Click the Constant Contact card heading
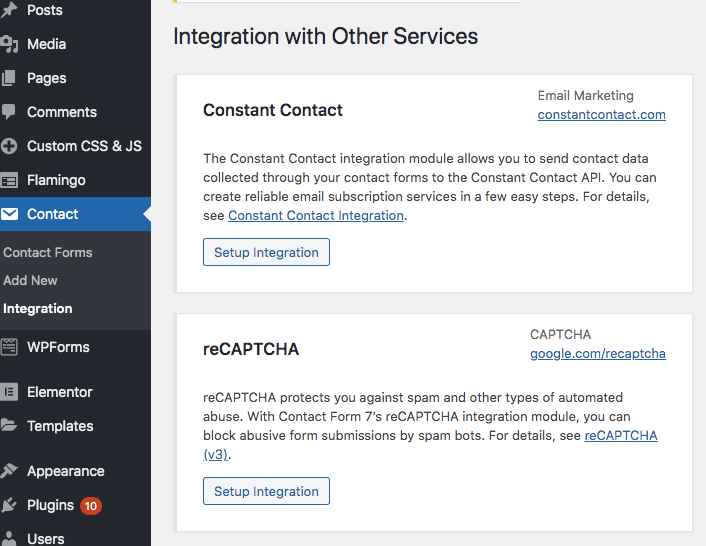706x546 pixels. (273, 110)
